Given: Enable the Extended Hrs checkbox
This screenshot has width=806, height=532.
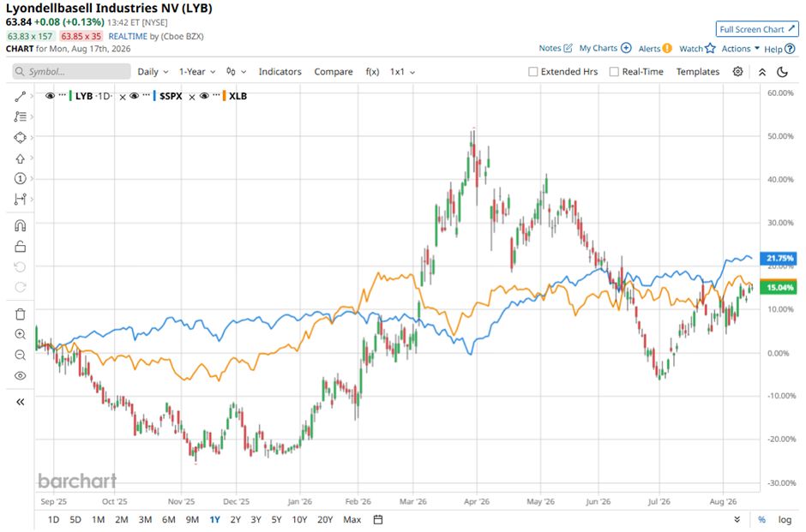Looking at the screenshot, I should pos(533,72).
